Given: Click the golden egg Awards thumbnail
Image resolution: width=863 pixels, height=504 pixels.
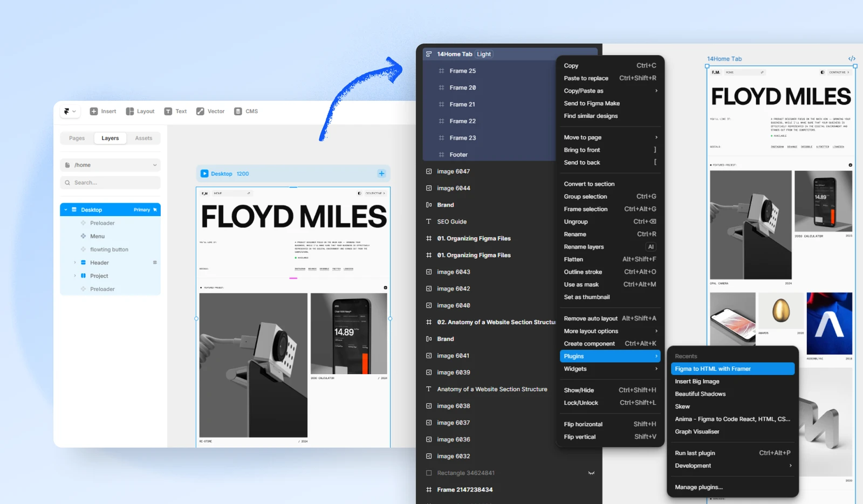Looking at the screenshot, I should point(781,311).
